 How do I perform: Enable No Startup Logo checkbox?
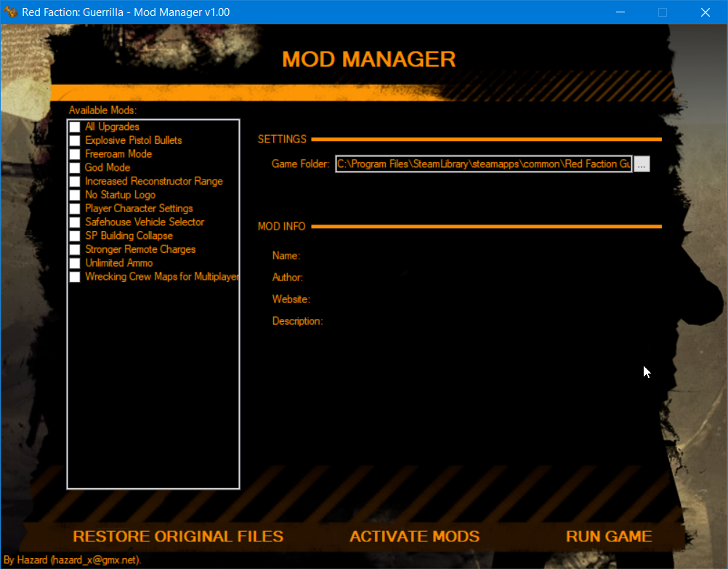pos(75,195)
